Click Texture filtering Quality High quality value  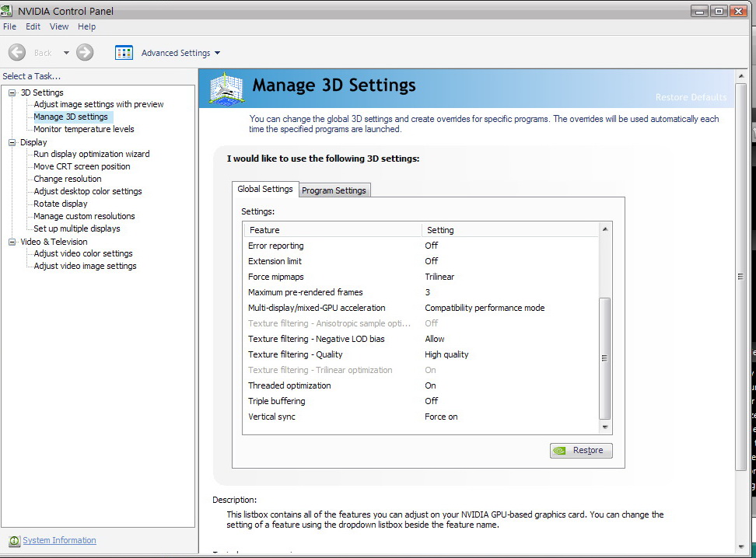coord(446,354)
